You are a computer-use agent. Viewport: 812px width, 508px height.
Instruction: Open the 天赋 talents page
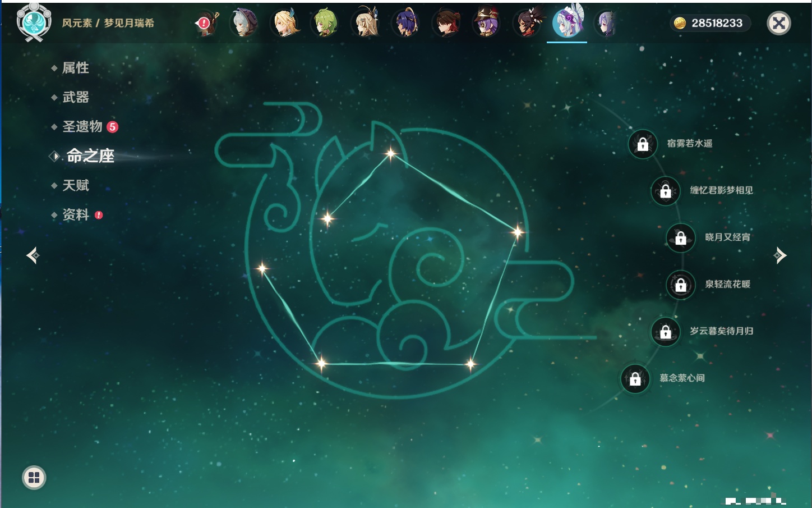click(76, 185)
